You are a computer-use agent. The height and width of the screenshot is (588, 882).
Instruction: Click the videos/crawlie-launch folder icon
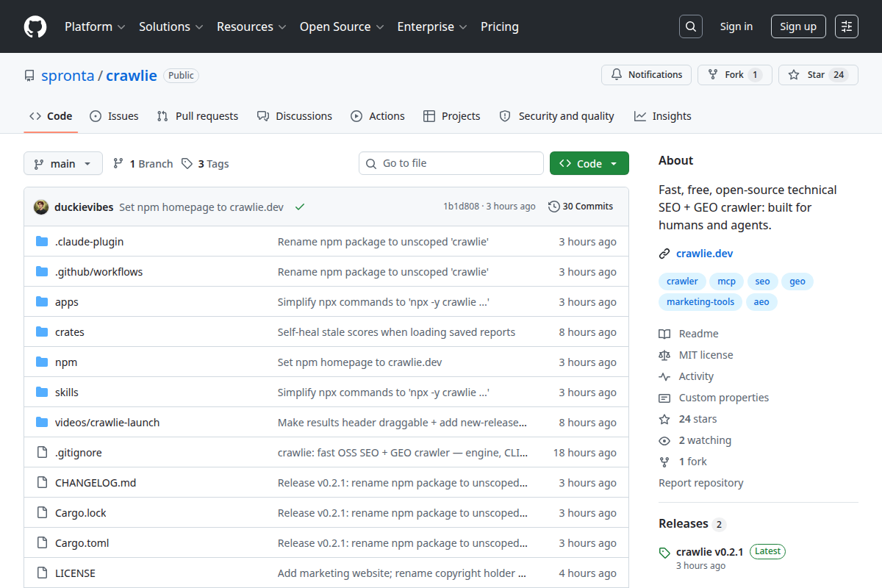point(42,422)
